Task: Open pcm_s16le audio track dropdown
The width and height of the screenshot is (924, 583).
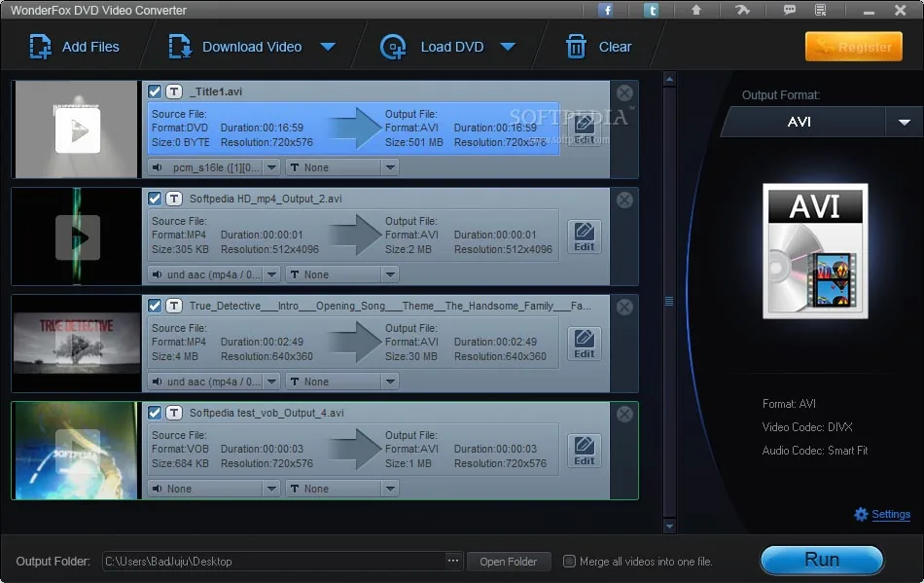Action: [x=271, y=167]
